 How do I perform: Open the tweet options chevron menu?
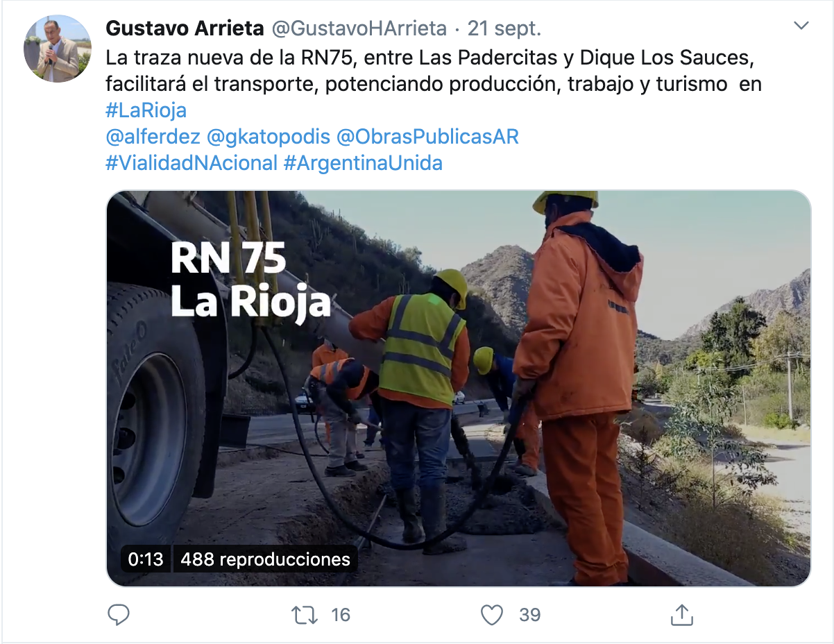tap(801, 26)
